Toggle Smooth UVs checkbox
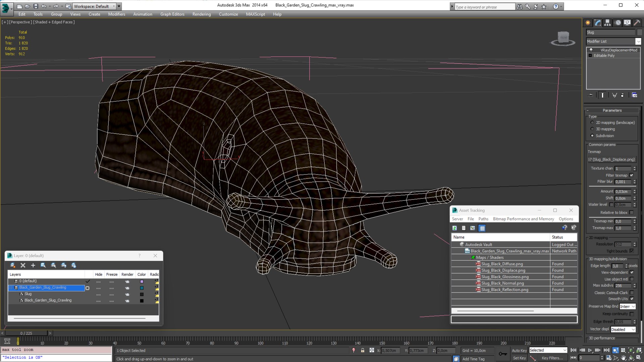644x362 pixels. coord(632,299)
